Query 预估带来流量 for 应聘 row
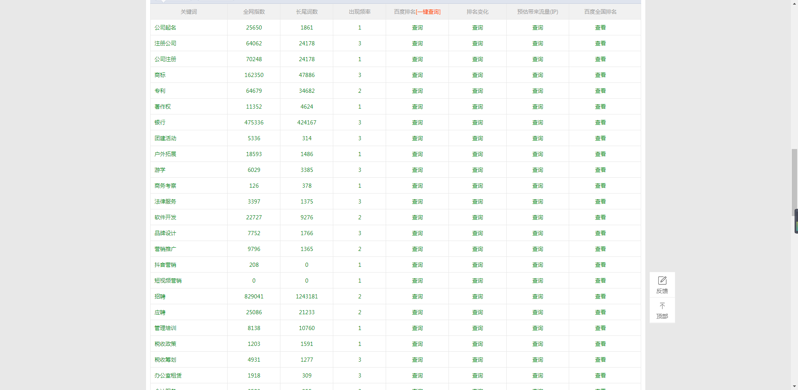Viewport: 798px width, 390px height. click(537, 312)
